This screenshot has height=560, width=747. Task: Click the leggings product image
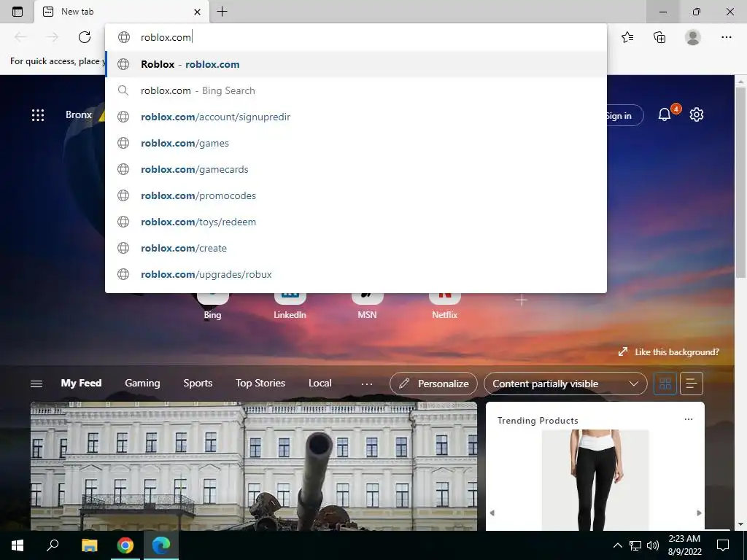pos(595,480)
